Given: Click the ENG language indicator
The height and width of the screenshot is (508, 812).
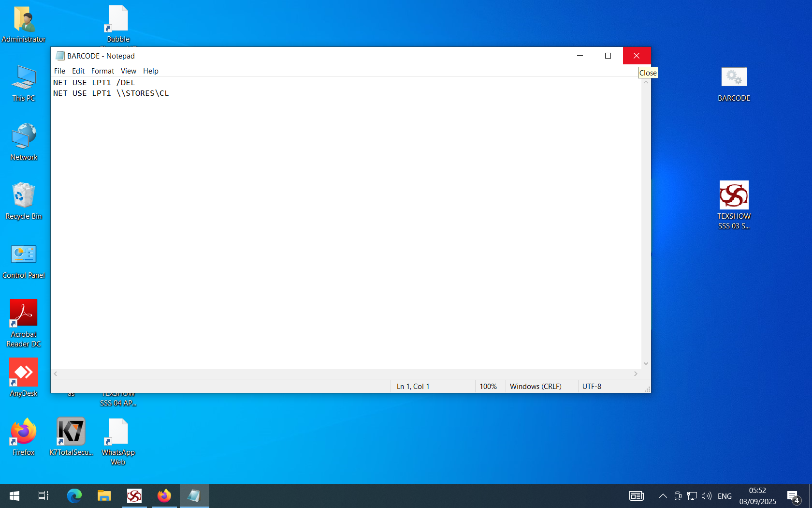Looking at the screenshot, I should click(x=725, y=496).
